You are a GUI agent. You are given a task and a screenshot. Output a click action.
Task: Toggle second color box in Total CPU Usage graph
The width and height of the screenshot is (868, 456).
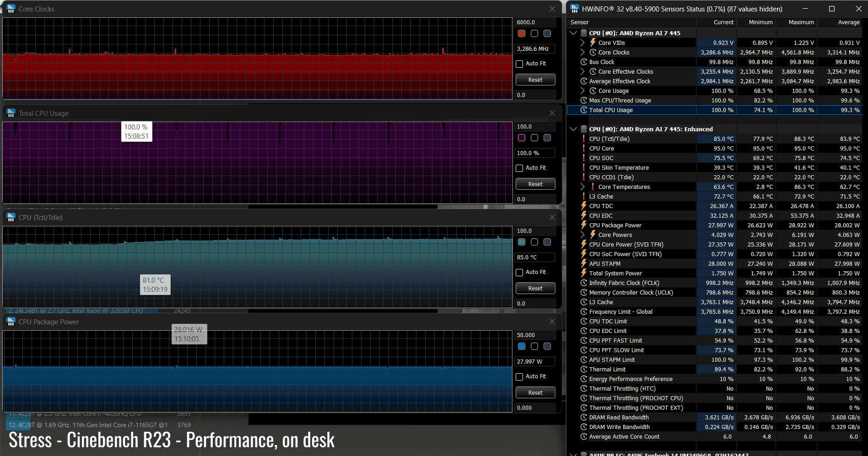[x=534, y=138]
